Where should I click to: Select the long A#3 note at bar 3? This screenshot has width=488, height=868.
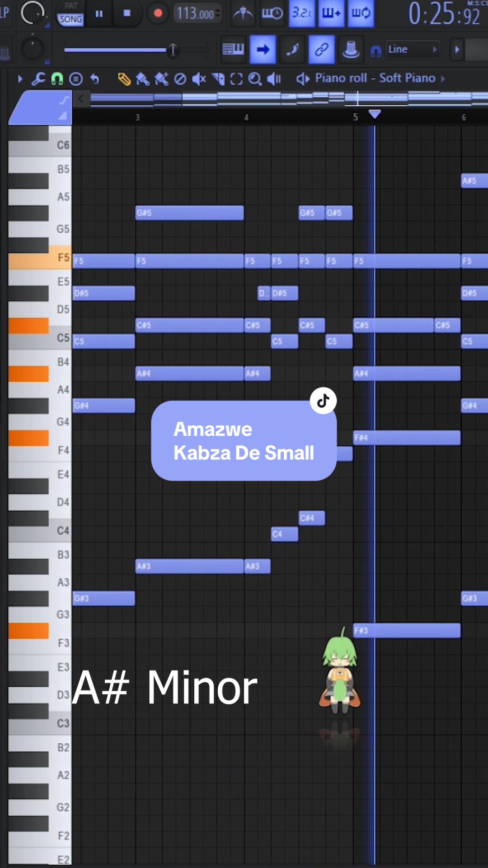click(x=190, y=566)
